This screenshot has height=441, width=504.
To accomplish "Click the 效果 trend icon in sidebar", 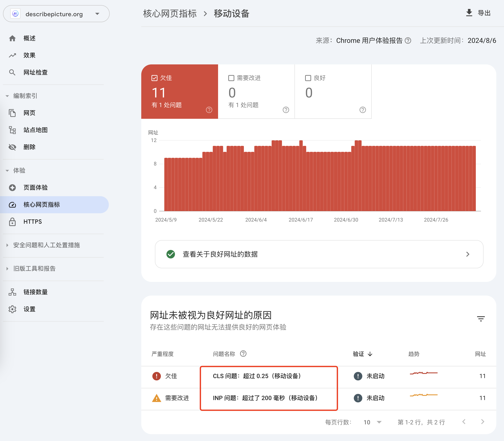I will tap(12, 55).
